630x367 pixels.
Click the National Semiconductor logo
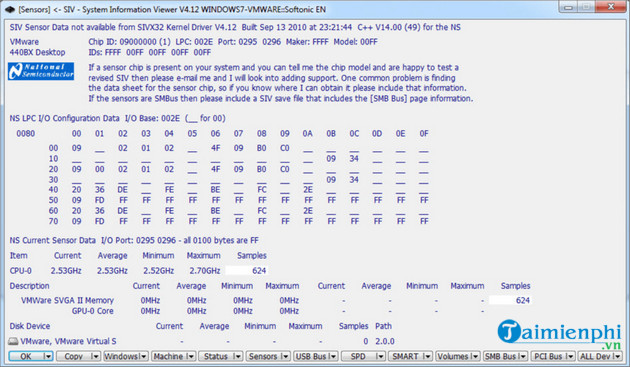click(41, 71)
